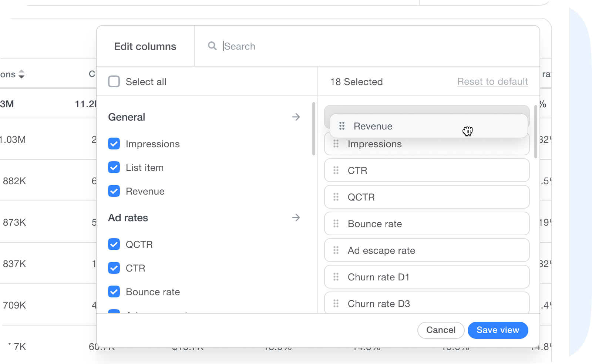Toggle the QCTR checkbox off
This screenshot has height=364, width=592.
[x=114, y=244]
